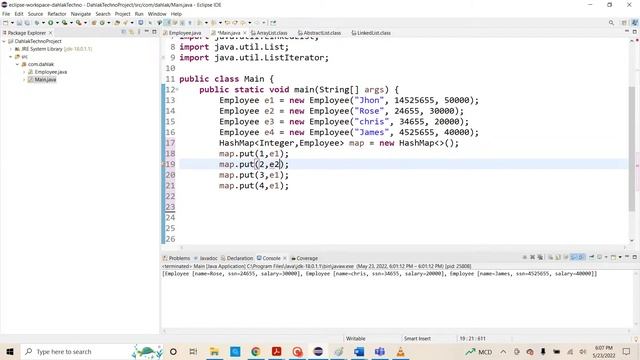This screenshot has height=360, width=640.
Task: Click the Coverage run toolbar icon
Action: 64,23
